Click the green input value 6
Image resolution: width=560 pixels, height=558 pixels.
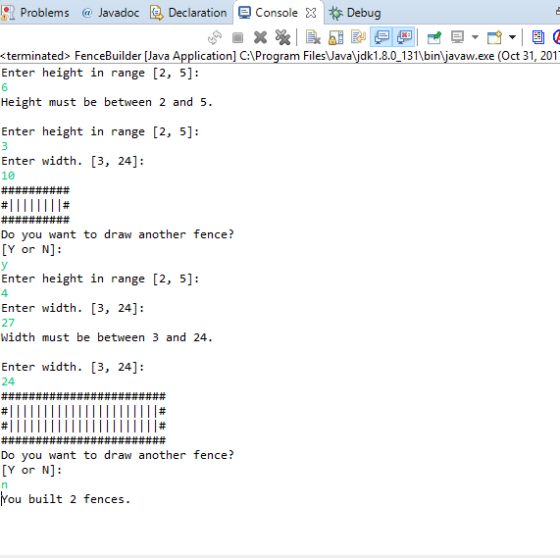coord(4,88)
